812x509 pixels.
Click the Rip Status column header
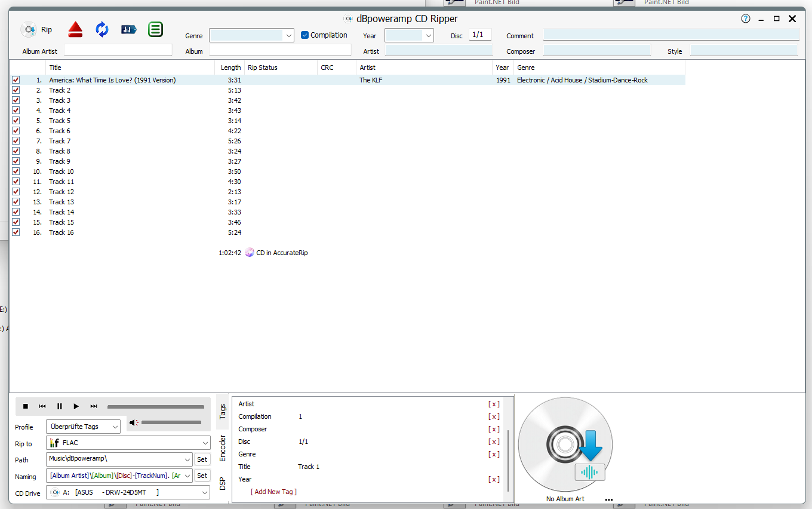[281, 68]
